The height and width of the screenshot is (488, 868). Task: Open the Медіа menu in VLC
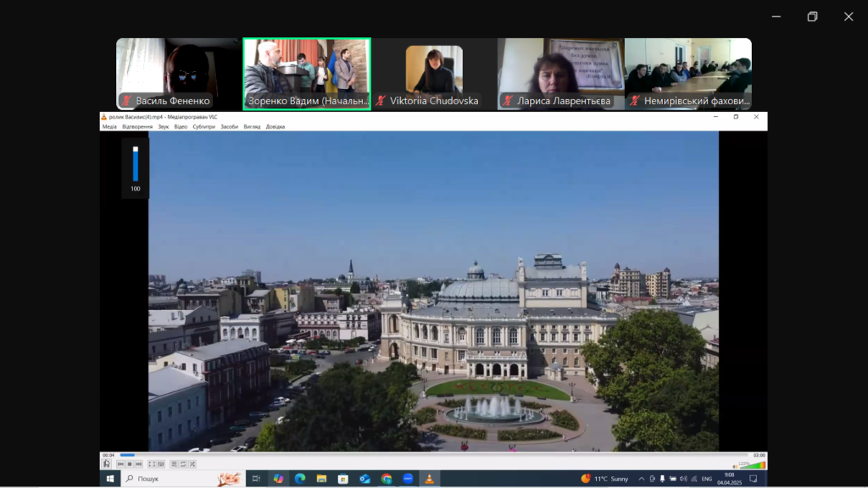(x=109, y=126)
